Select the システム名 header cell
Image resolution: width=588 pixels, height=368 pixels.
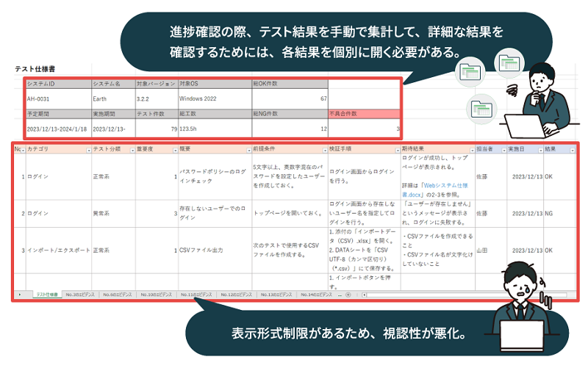(x=114, y=84)
